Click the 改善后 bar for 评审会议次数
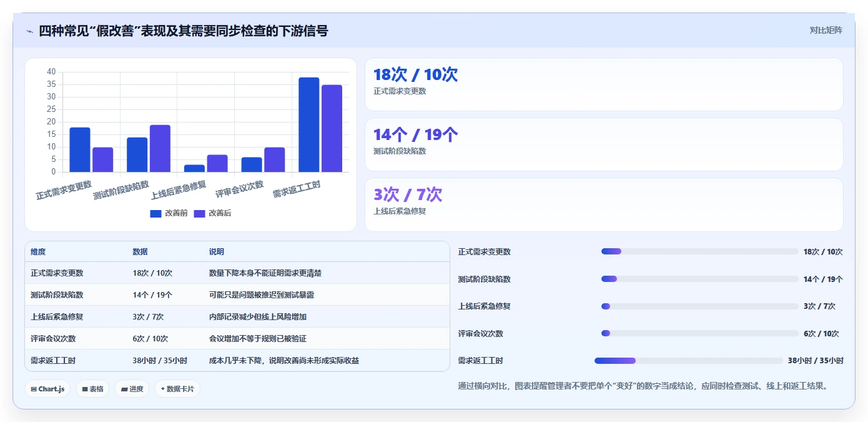 click(x=274, y=159)
